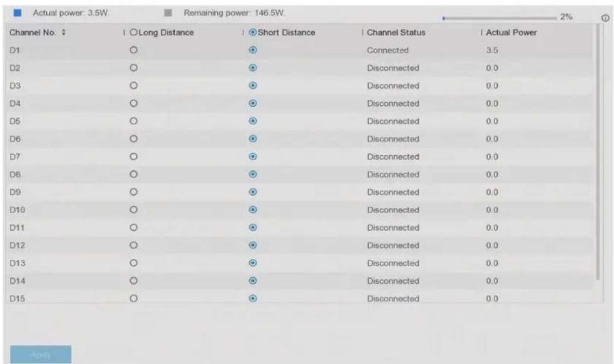Click the 0.0 power value of D9
This screenshot has width=614, height=364.
pyautogui.click(x=492, y=192)
